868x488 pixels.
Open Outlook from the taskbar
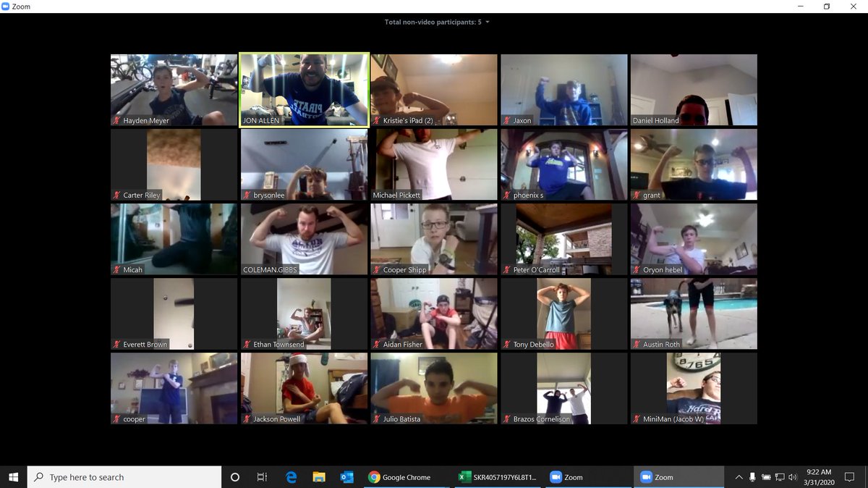346,477
